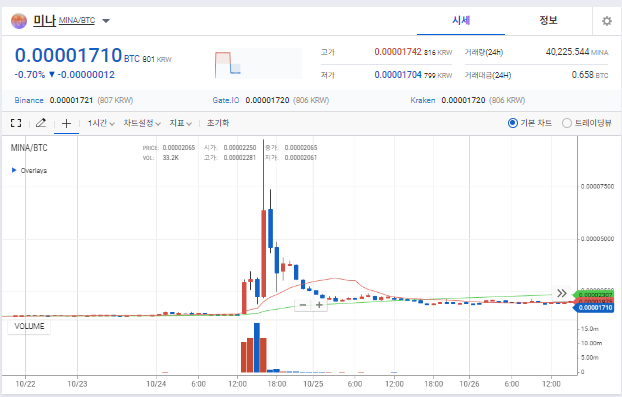622x397 pixels.
Task: Click the mini price sparkline thumbnail
Action: pos(258,63)
